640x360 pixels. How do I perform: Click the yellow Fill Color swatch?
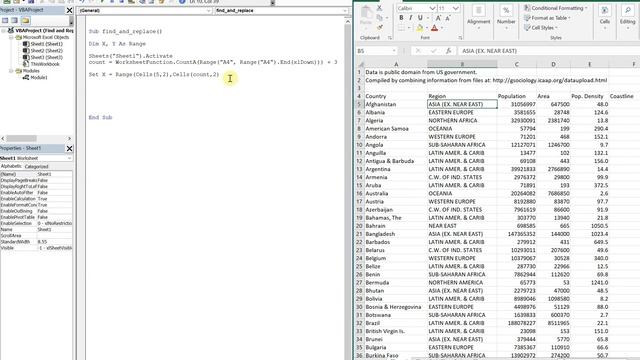[419, 28]
